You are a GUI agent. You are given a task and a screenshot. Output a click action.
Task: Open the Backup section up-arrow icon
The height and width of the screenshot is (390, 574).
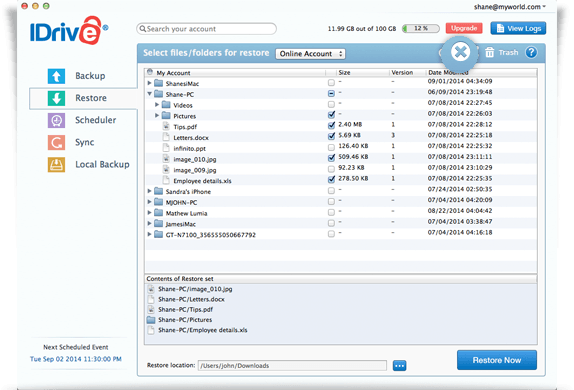[56, 76]
